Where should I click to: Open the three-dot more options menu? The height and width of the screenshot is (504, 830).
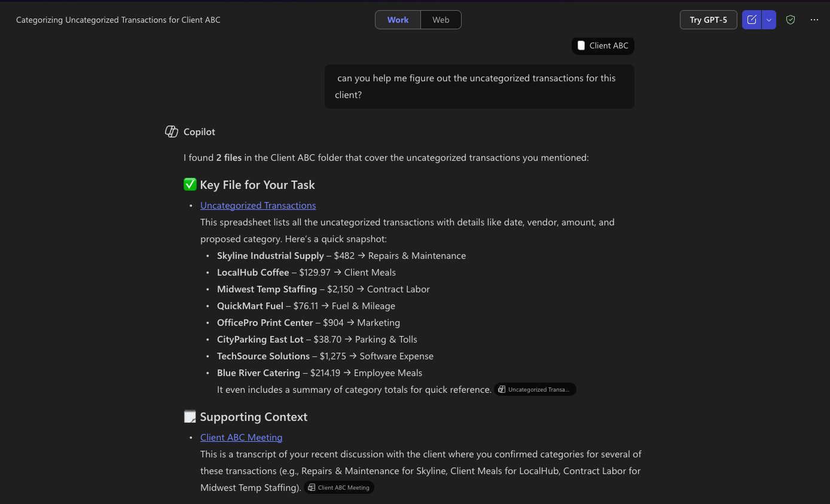814,20
